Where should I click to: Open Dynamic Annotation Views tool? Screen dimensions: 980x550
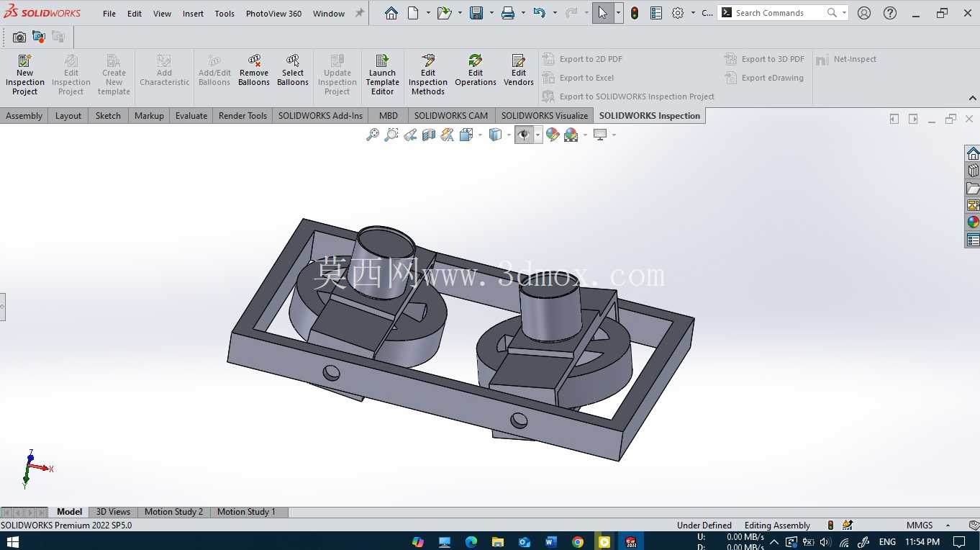[448, 135]
